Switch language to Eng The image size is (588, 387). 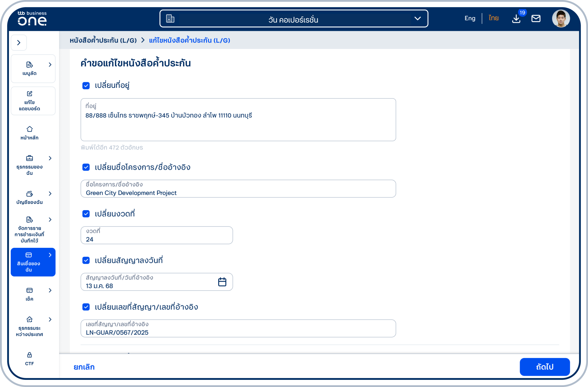[470, 18]
